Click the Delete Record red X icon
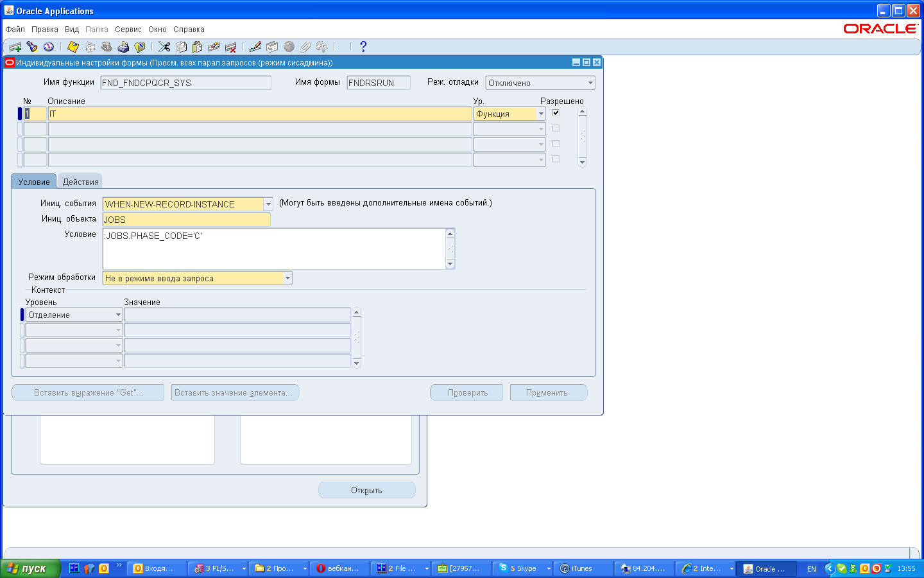 click(231, 47)
